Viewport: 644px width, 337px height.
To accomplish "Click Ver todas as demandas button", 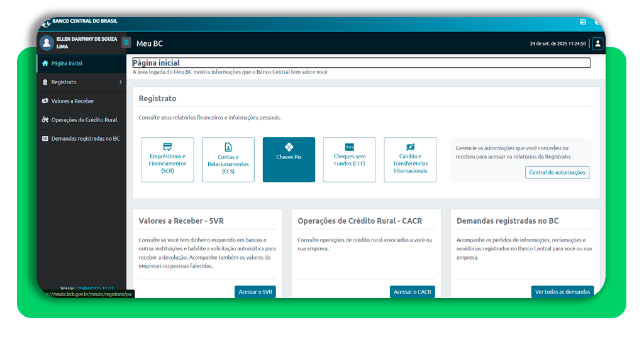I will pyautogui.click(x=562, y=292).
